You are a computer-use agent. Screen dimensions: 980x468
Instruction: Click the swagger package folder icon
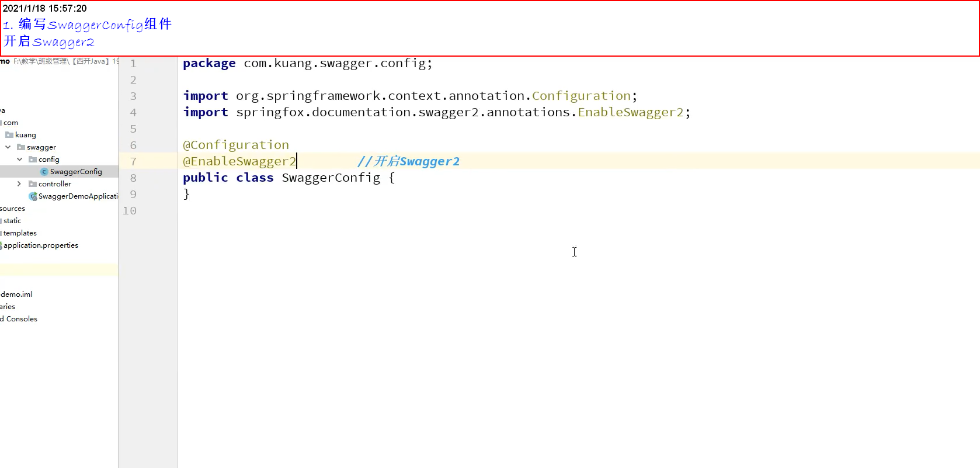click(21, 147)
